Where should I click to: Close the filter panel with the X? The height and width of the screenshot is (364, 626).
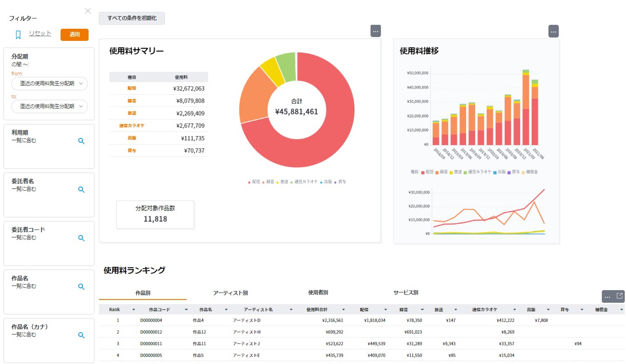click(x=88, y=11)
